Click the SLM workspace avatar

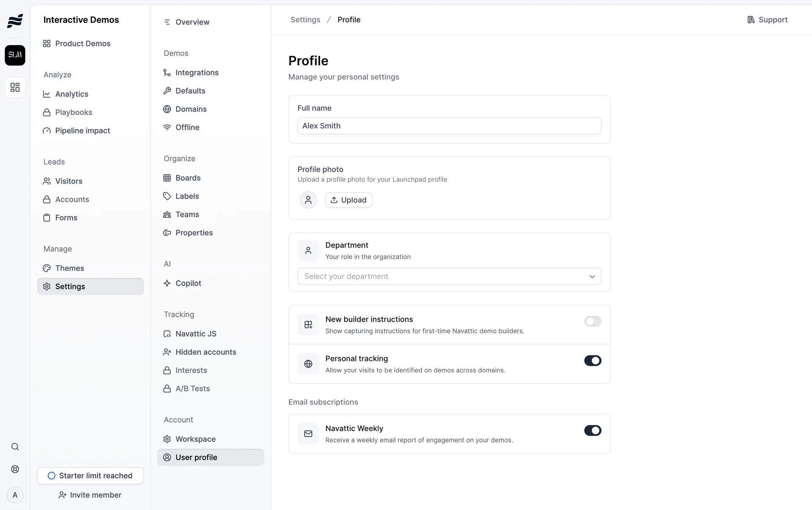[15, 55]
